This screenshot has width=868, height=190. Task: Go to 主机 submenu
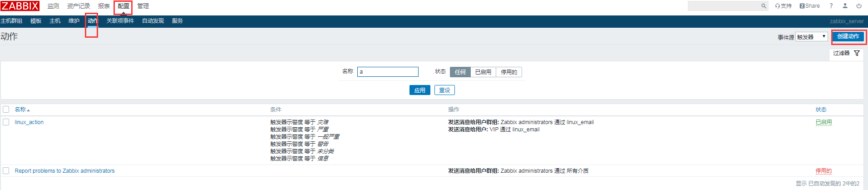click(x=55, y=21)
